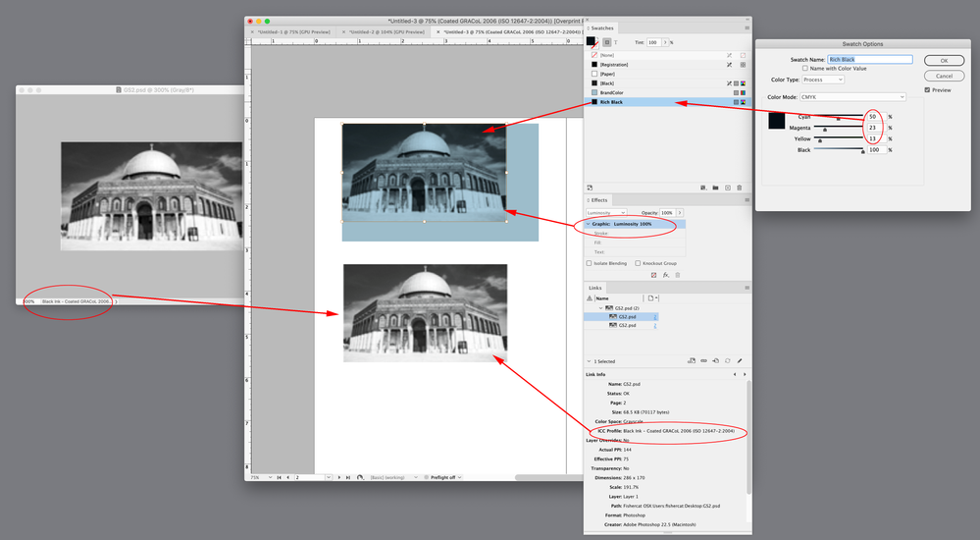
Task: Select the Swatches panel tab
Action: click(x=602, y=28)
